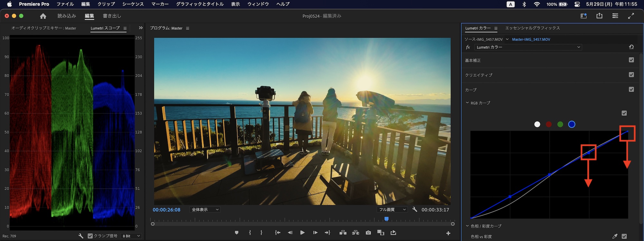The width and height of the screenshot is (644, 241).
Task: Click the Quick Export share icon
Action: pos(599,16)
